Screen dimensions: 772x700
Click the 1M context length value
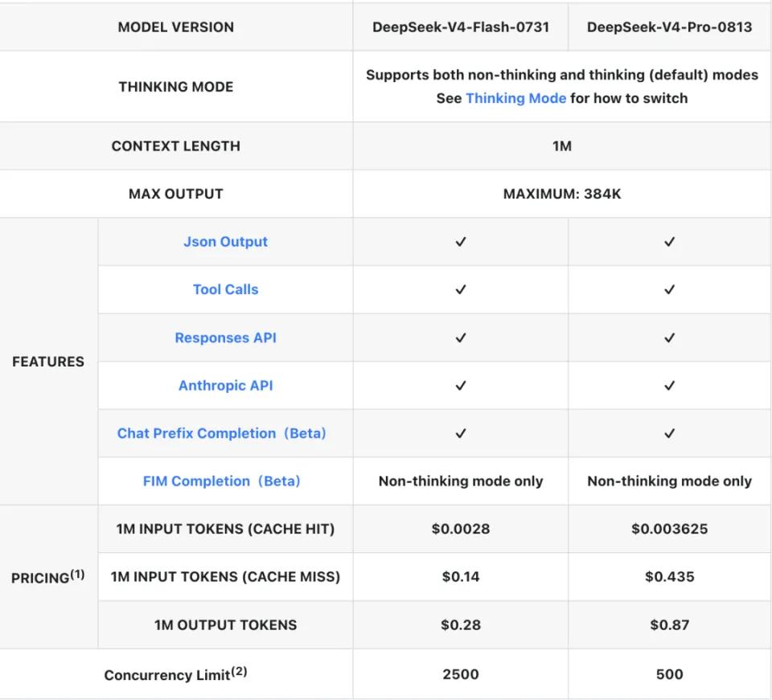(562, 146)
